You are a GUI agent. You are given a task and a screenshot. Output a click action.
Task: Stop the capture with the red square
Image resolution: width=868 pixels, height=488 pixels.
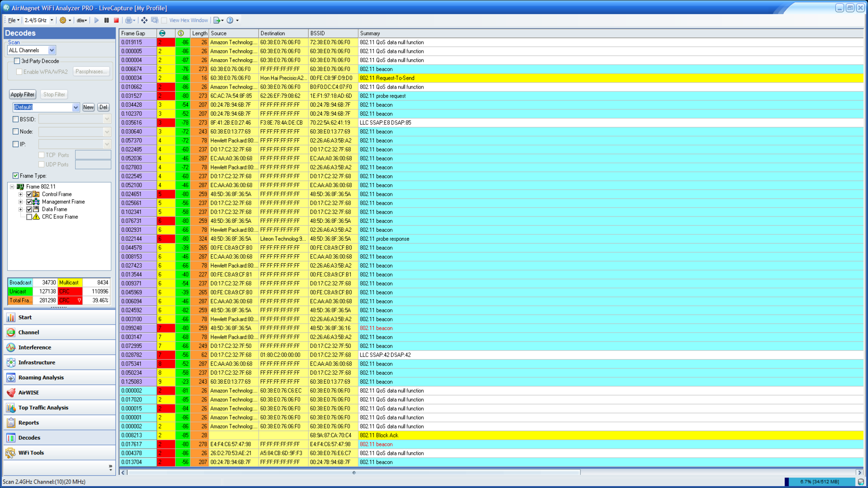[x=117, y=20]
